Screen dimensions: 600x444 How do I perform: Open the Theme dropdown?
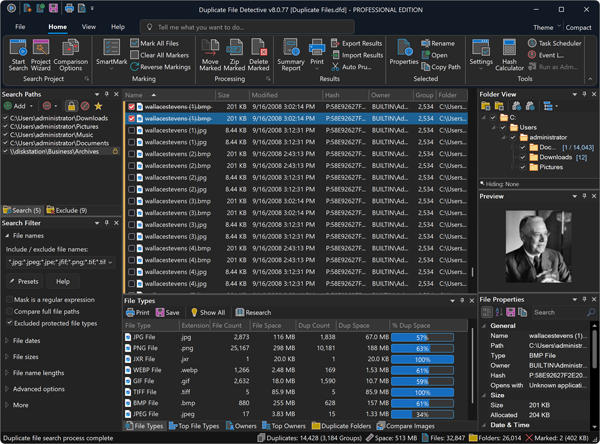coord(547,27)
